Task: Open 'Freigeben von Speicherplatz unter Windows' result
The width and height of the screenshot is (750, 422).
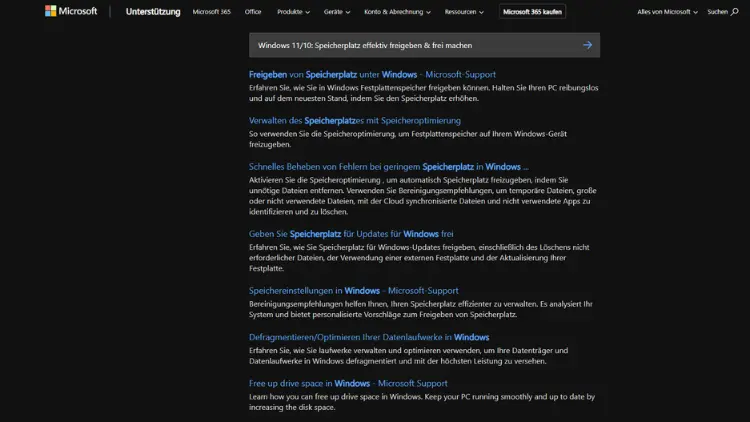Action: [x=372, y=74]
